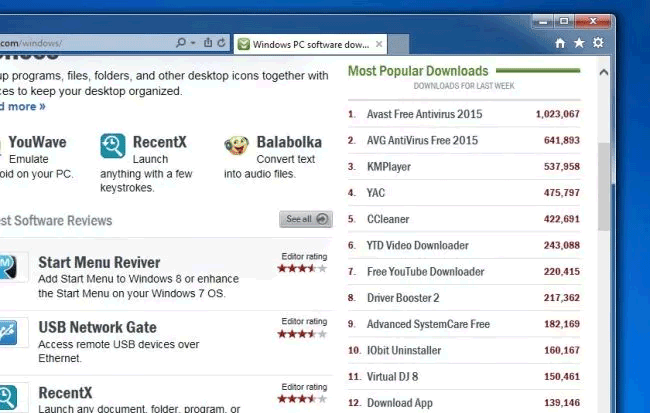Close the Windows PC software tab
The width and height of the screenshot is (650, 413).
pos(379,44)
